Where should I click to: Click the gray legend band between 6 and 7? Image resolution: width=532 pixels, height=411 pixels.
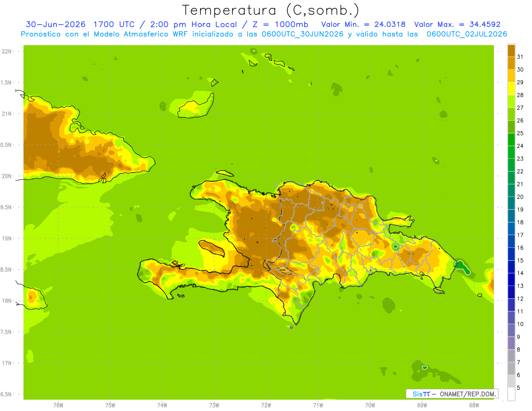pyautogui.click(x=511, y=368)
